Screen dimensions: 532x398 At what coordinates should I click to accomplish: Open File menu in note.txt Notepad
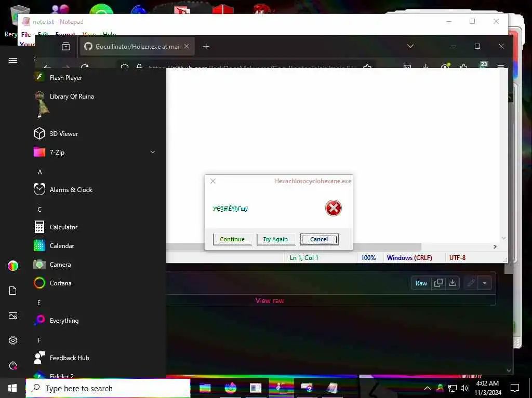click(x=26, y=35)
